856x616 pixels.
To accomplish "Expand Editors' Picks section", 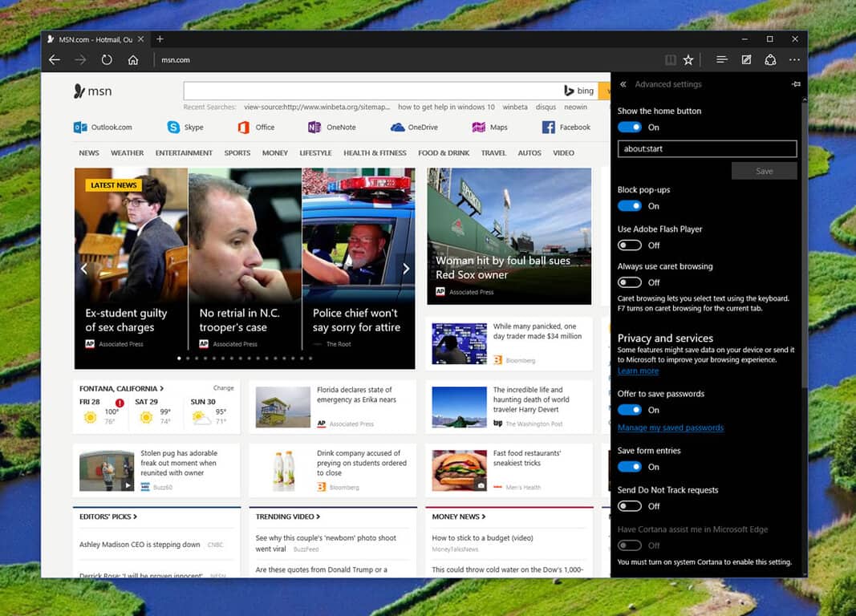I will (108, 517).
